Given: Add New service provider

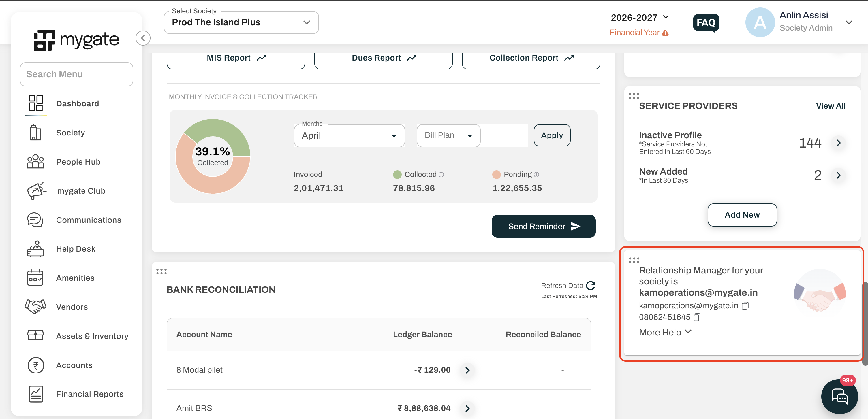Looking at the screenshot, I should 742,215.
